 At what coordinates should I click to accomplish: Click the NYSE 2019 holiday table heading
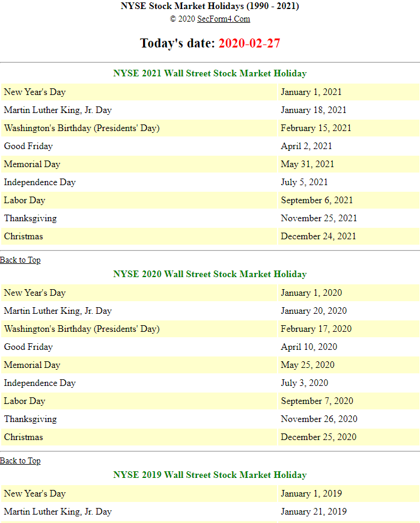click(210, 475)
